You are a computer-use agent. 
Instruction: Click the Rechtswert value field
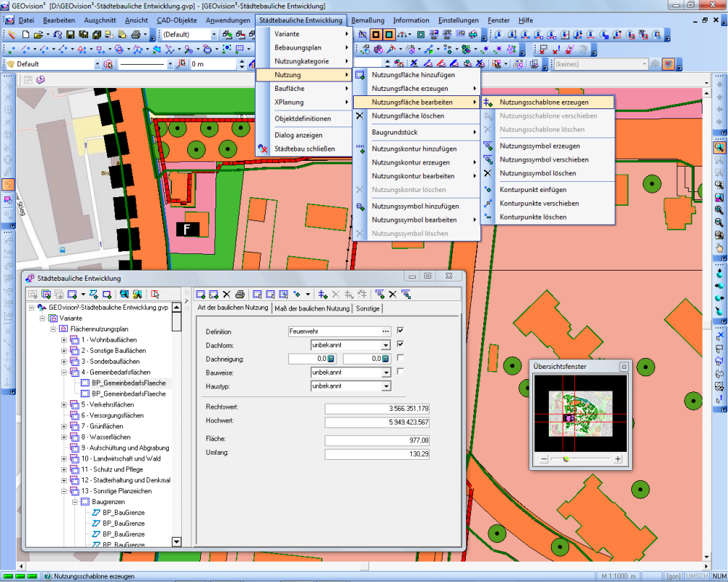[377, 409]
